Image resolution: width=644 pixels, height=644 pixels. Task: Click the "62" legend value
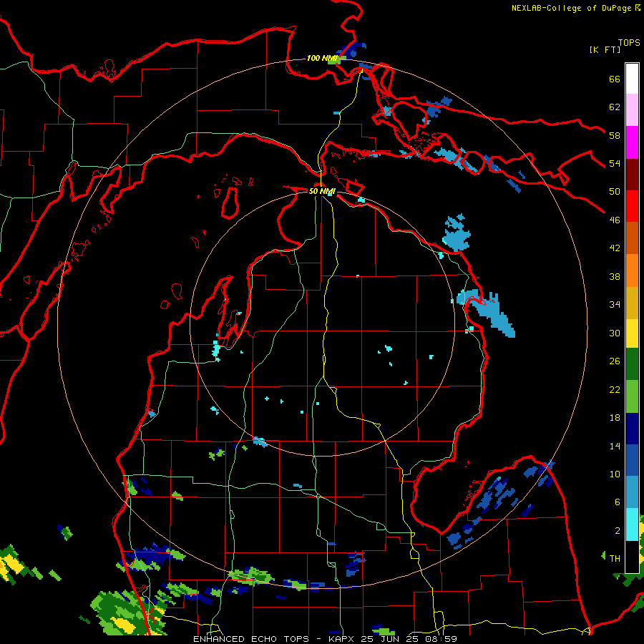[x=615, y=107]
